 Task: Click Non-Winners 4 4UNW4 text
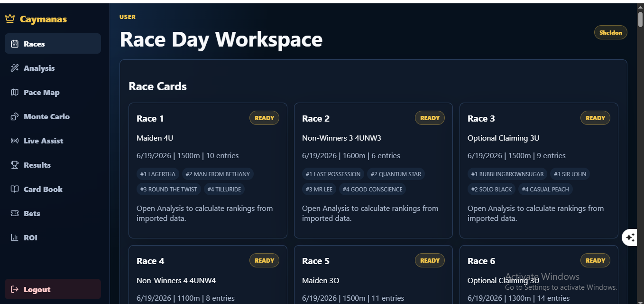coord(176,281)
